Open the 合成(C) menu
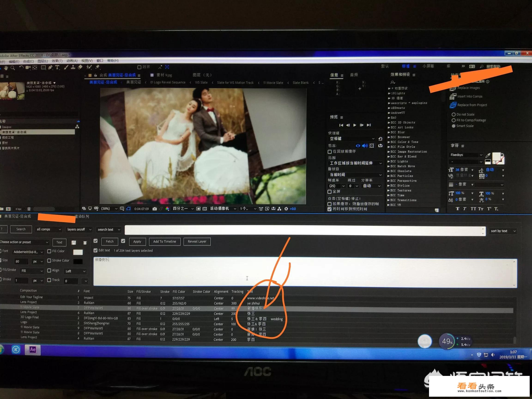 point(28,61)
